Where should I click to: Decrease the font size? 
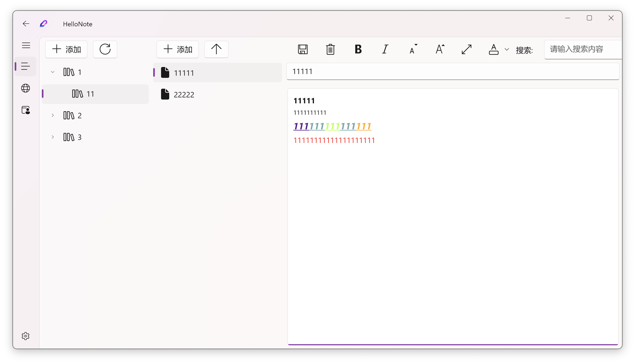(x=413, y=49)
